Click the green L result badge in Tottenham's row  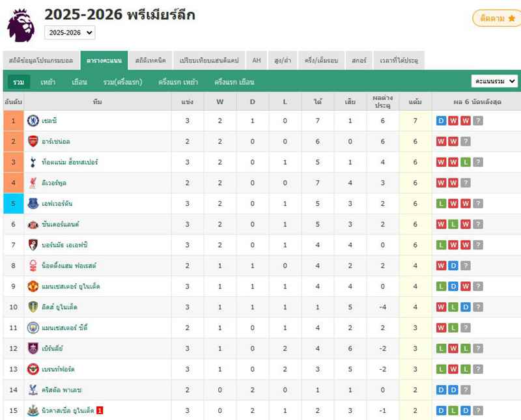click(466, 162)
